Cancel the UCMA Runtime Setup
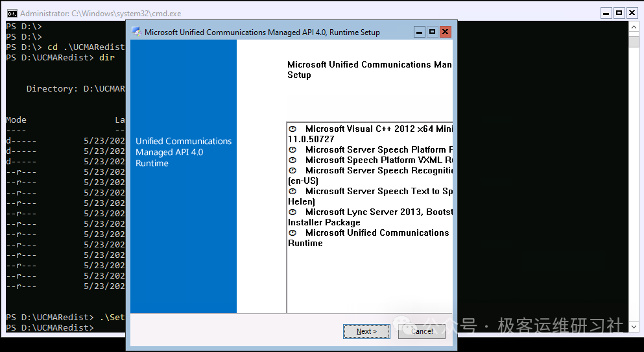Screen dimensions: 644x352 click(422, 331)
